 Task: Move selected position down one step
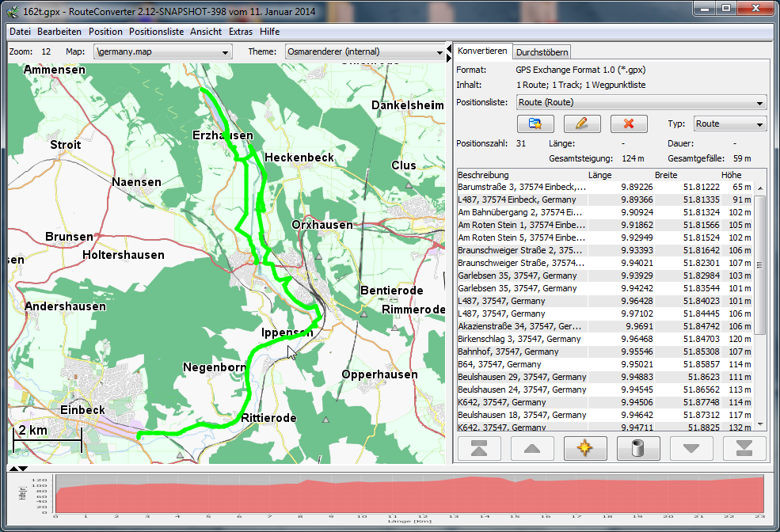tap(691, 448)
